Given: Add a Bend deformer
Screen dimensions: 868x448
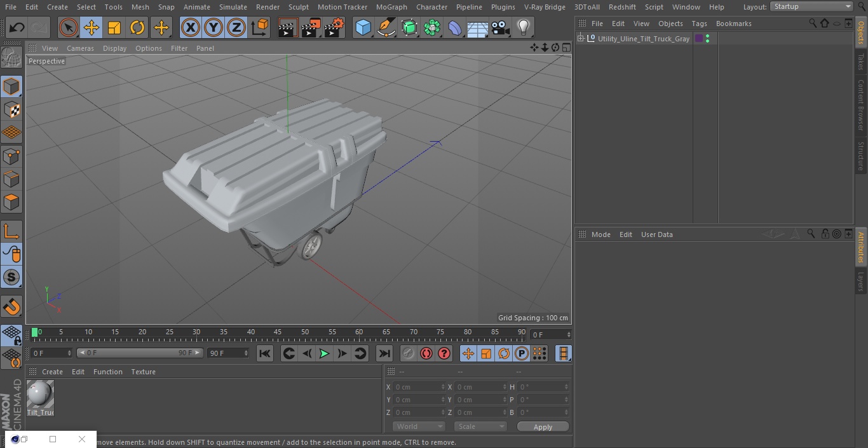Looking at the screenshot, I should (x=455, y=27).
